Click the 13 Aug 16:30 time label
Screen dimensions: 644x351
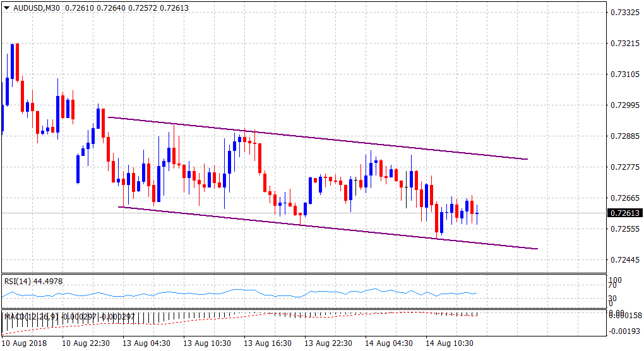(267, 343)
